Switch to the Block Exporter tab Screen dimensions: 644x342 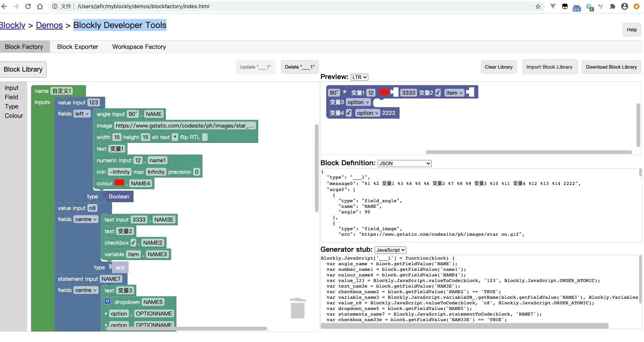coord(78,47)
